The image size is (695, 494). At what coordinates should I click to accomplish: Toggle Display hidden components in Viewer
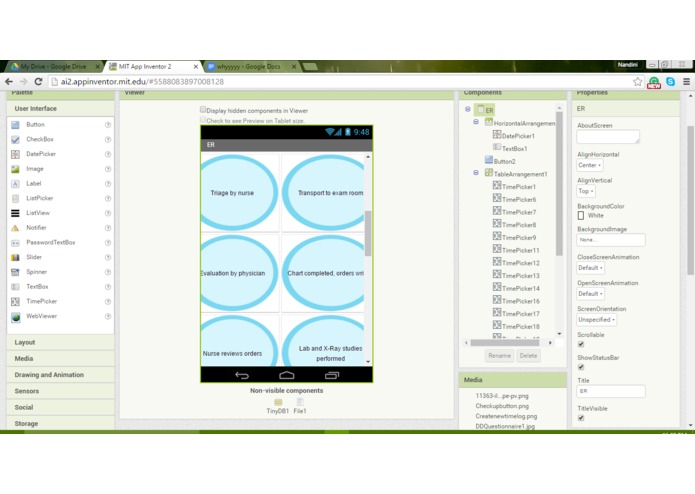(203, 109)
